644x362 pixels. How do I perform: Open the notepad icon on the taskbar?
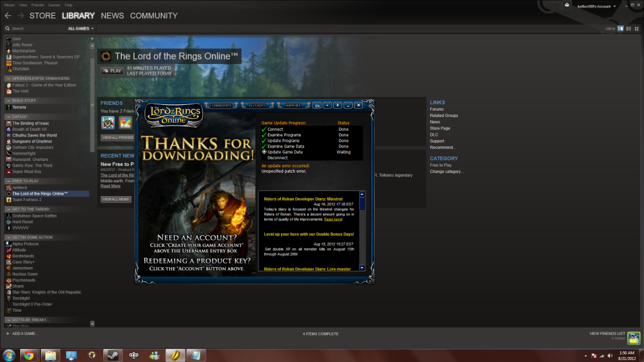coord(196,356)
